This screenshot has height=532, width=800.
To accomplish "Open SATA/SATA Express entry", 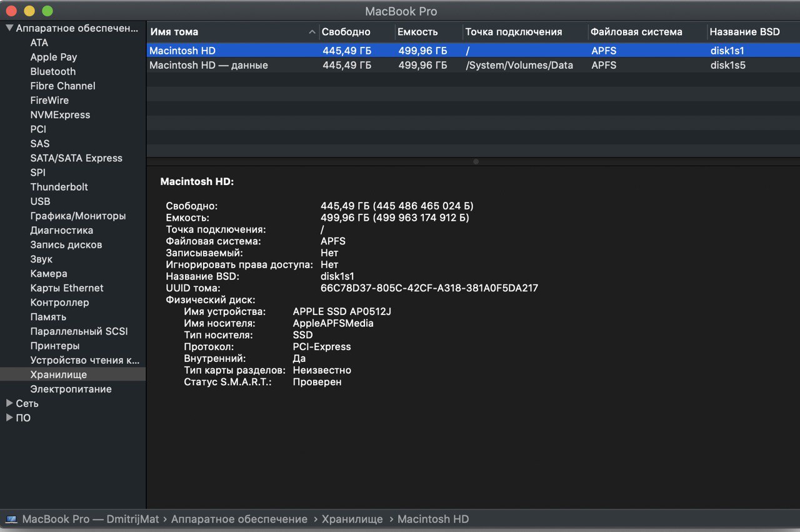I will pyautogui.click(x=76, y=158).
